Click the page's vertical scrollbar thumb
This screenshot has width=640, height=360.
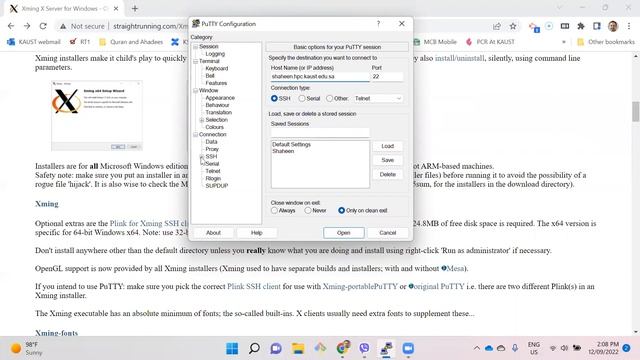(x=636, y=111)
